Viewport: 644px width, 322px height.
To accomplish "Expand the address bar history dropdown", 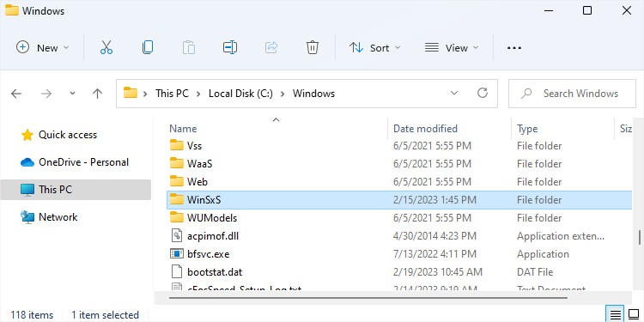I will 454,94.
